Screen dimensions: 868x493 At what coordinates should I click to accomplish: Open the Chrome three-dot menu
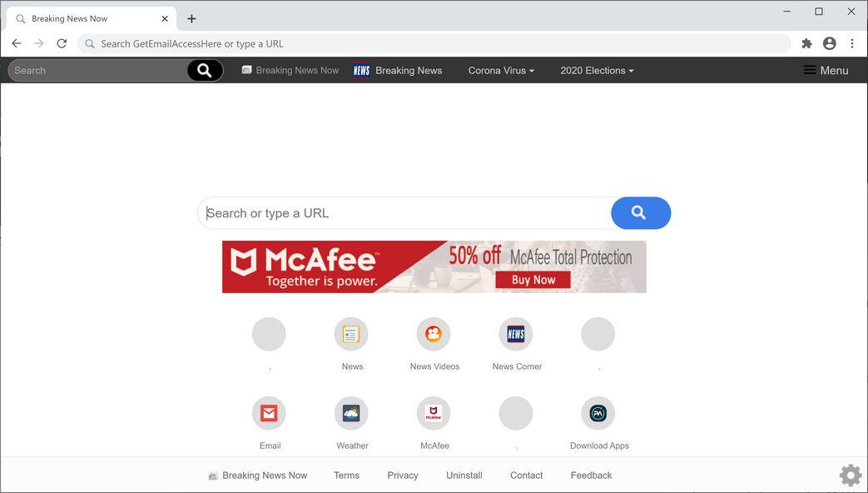851,42
